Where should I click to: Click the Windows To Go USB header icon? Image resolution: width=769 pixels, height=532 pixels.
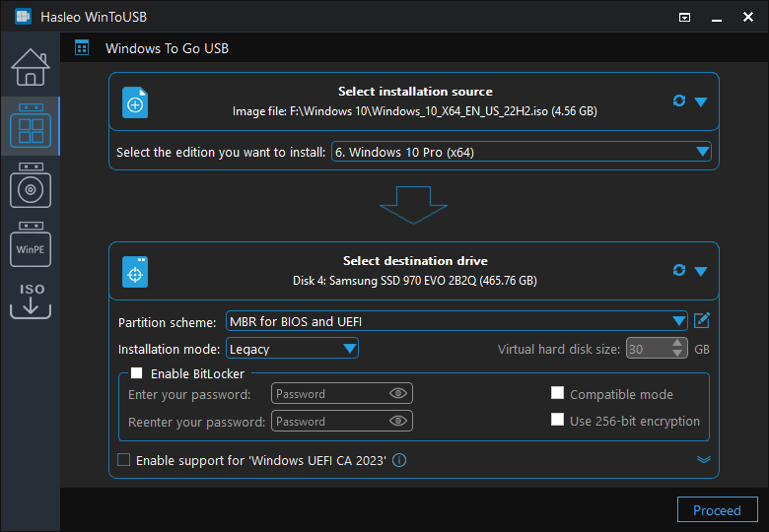[x=82, y=48]
